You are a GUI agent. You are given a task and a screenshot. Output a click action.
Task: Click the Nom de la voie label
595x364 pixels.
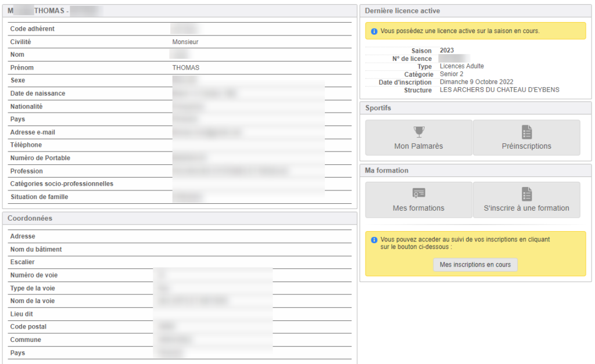point(33,301)
